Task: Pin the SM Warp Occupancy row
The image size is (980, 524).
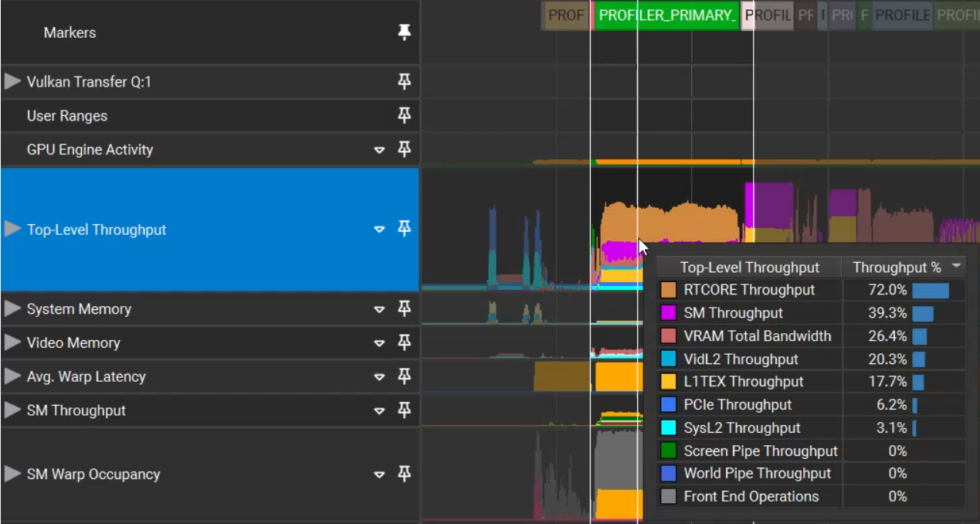Action: pyautogui.click(x=402, y=475)
